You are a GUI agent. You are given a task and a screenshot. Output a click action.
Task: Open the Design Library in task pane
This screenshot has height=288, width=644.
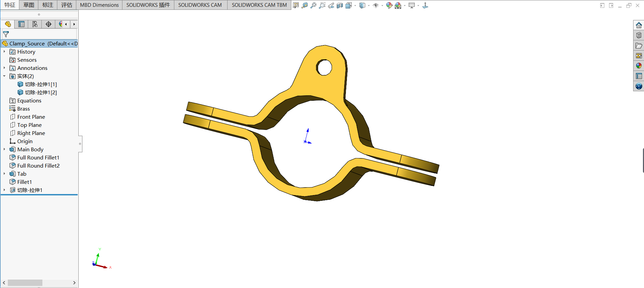[639, 35]
